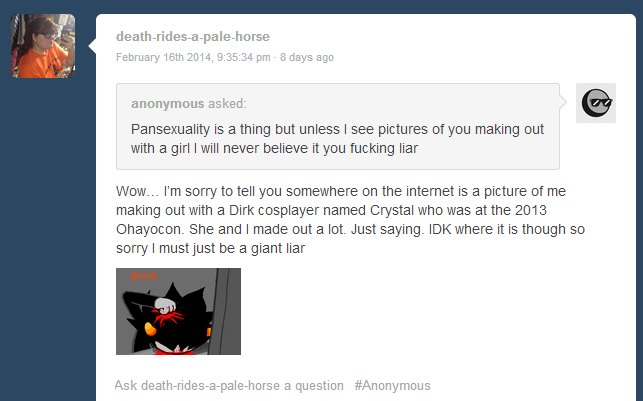Click the cartoon character's orange horn

tap(150, 328)
